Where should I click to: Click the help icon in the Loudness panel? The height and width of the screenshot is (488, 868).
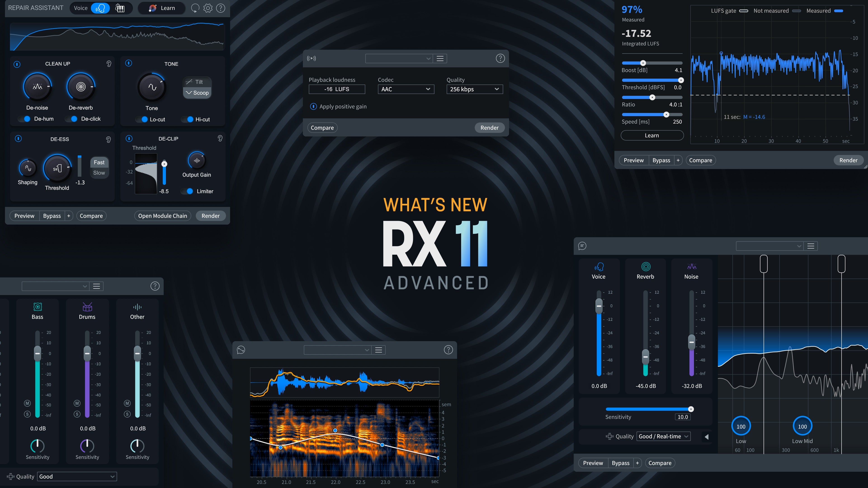[500, 58]
